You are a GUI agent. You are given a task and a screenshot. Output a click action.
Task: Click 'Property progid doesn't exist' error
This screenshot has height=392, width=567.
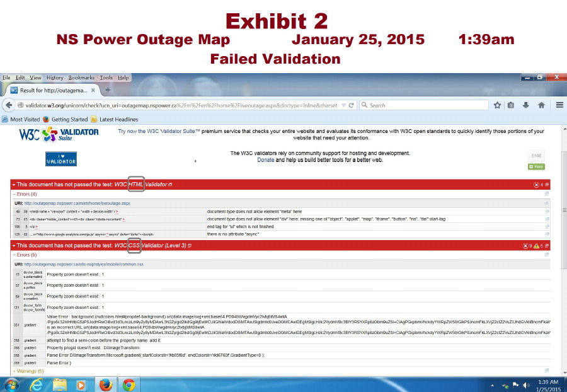click(x=93, y=348)
